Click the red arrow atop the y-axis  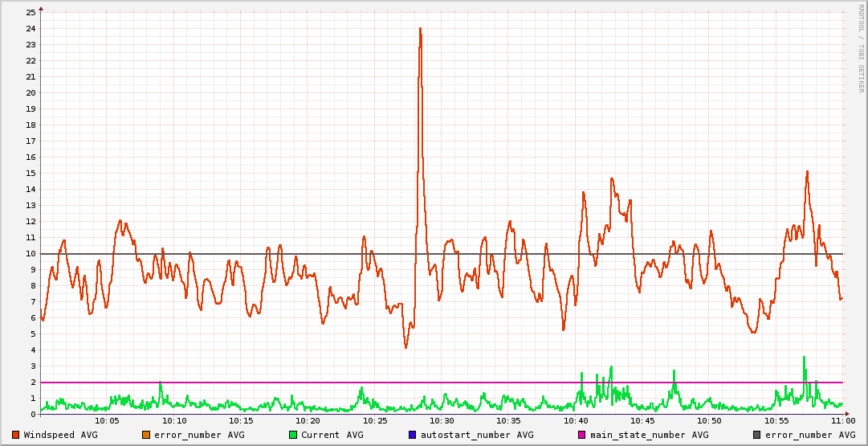click(x=41, y=8)
